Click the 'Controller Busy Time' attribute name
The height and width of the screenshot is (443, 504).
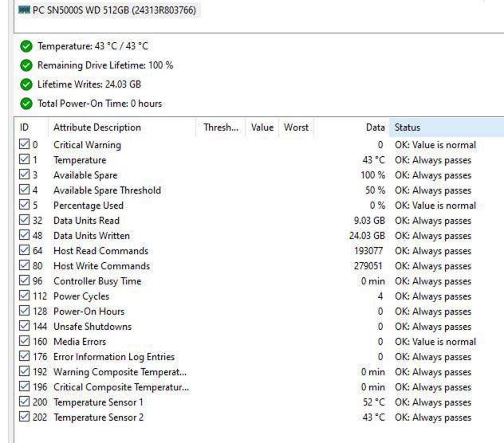[x=97, y=281]
